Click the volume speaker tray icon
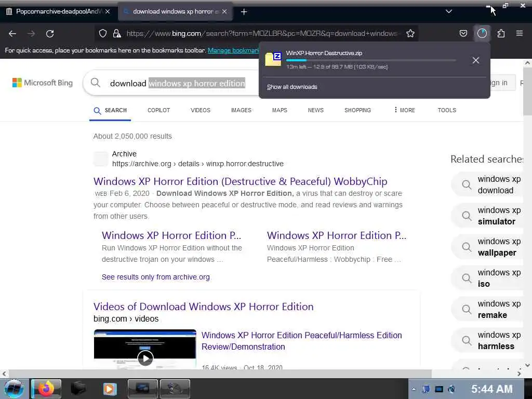 click(x=451, y=389)
